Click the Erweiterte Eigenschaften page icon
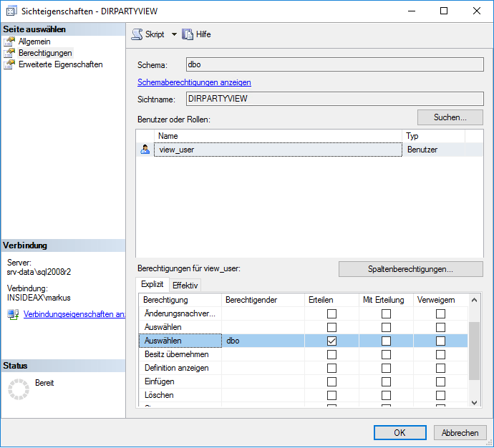The height and width of the screenshot is (448, 494). tap(9, 64)
